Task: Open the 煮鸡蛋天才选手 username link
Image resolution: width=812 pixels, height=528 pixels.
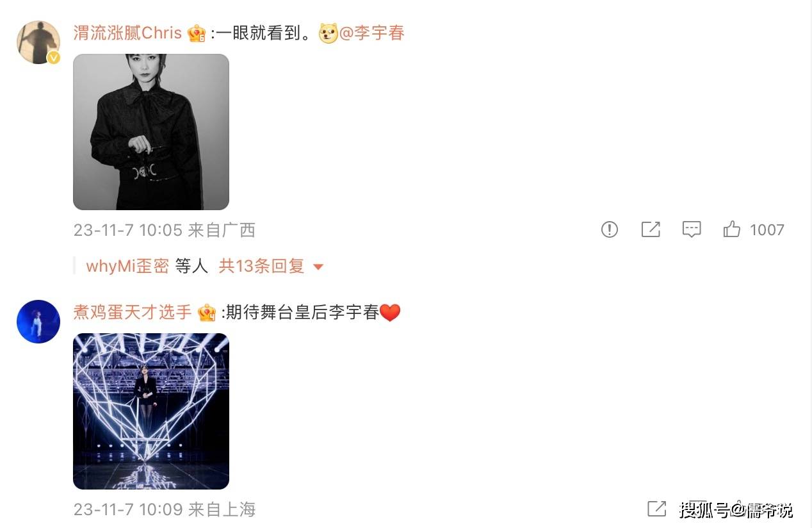Action: tap(133, 313)
